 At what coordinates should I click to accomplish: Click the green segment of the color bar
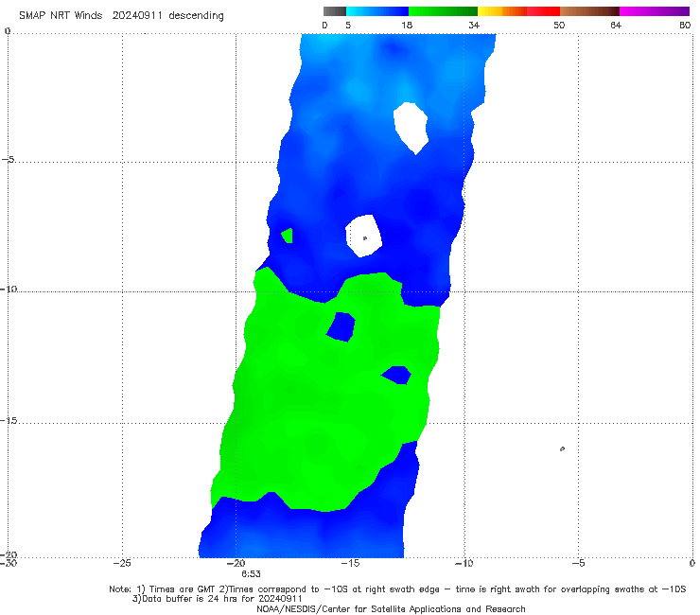pos(443,11)
